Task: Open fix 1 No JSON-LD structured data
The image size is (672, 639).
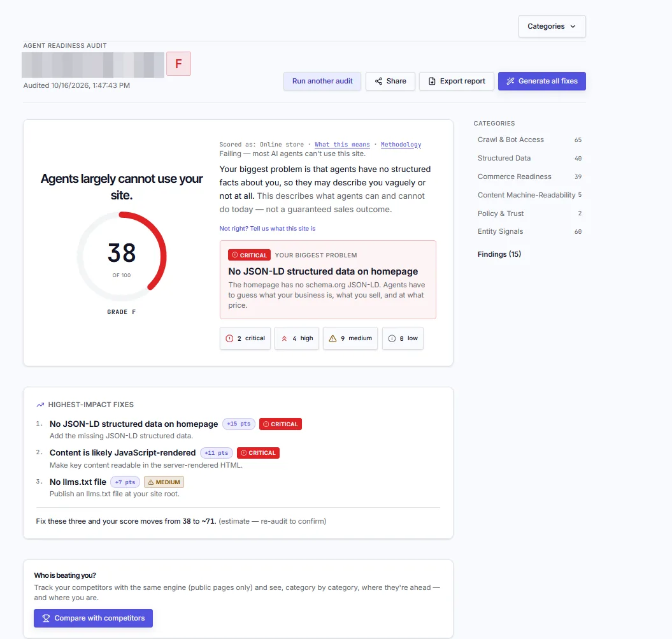Action: (x=134, y=424)
